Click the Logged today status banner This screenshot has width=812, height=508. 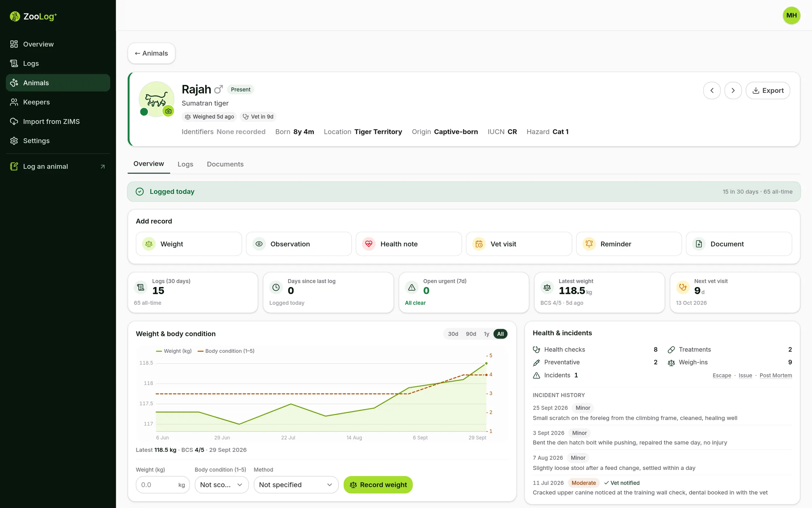coord(464,192)
